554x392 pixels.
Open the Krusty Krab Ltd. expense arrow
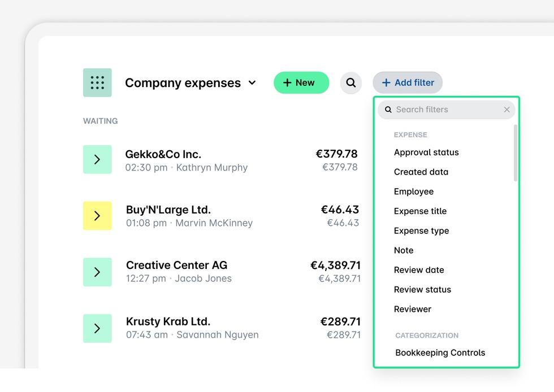point(97,327)
